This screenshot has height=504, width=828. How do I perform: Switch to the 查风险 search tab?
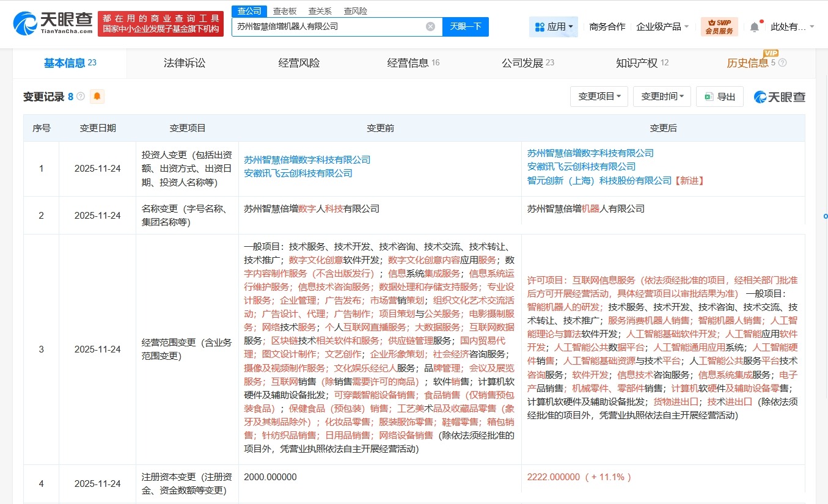pyautogui.click(x=356, y=10)
